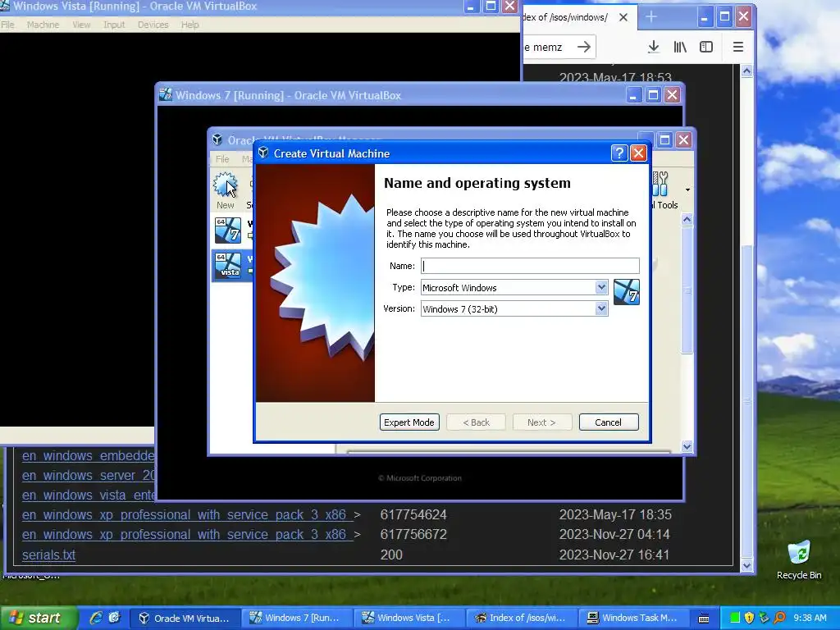840x630 pixels.
Task: Switch to Index of /isos/windows taskbar button
Action: 519,619
